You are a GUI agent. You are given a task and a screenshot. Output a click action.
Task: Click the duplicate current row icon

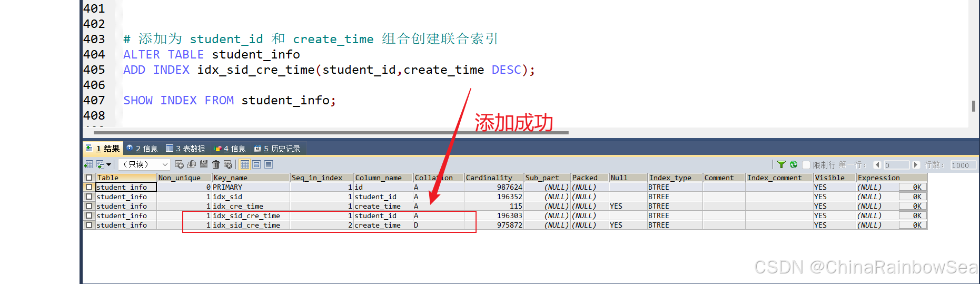click(192, 165)
